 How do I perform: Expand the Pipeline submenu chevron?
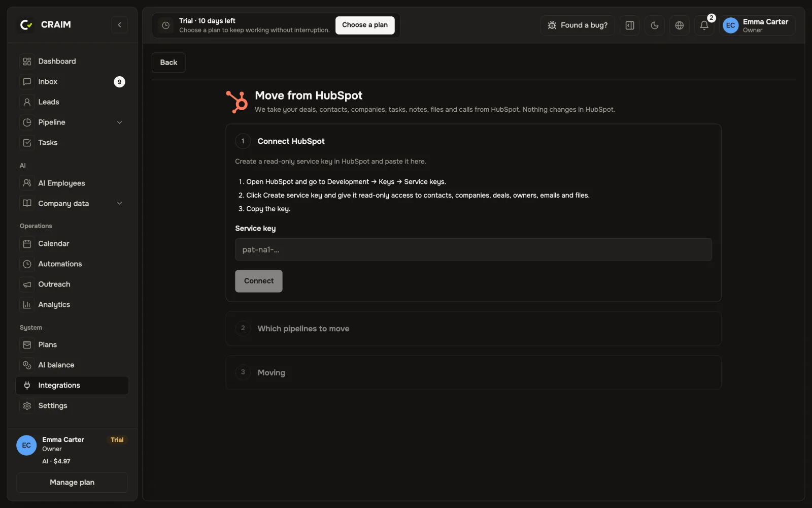tap(119, 122)
